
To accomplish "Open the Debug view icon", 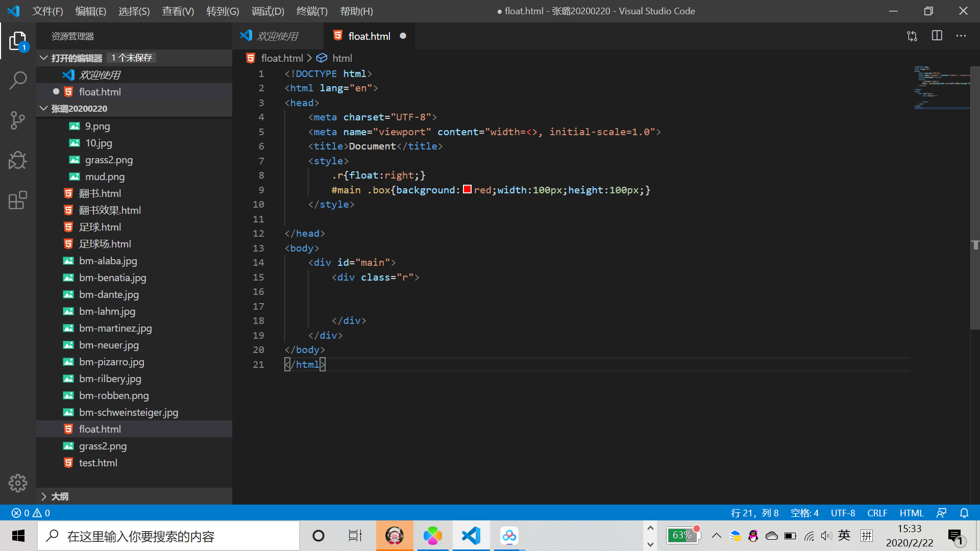I will pyautogui.click(x=18, y=160).
